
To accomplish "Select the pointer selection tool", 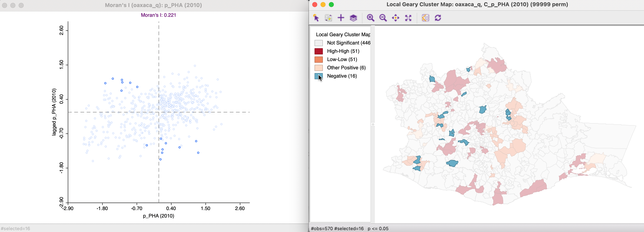I will click(316, 18).
